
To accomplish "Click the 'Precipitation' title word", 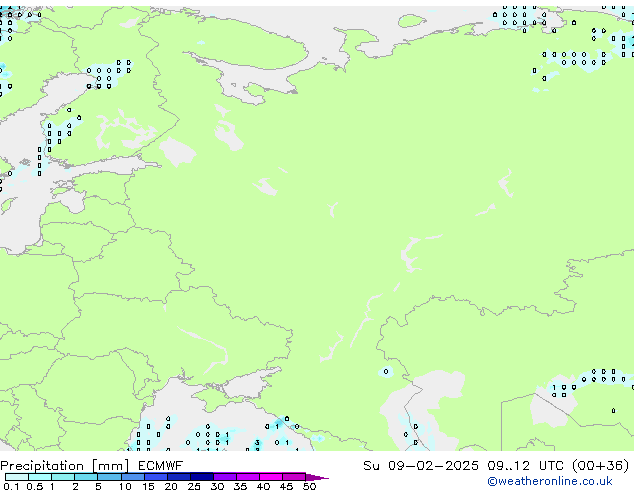I will click(42, 466).
